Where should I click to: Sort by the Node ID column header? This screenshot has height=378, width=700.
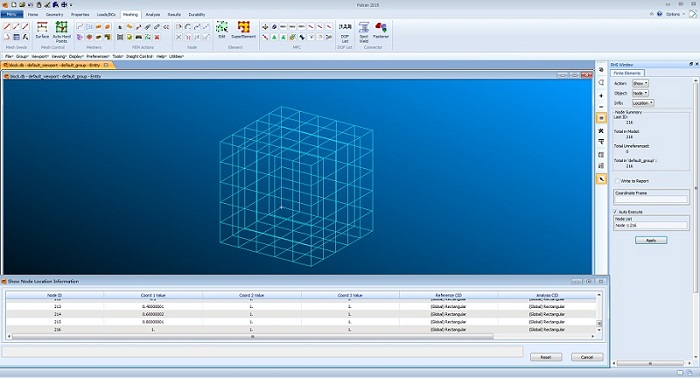[x=54, y=295]
